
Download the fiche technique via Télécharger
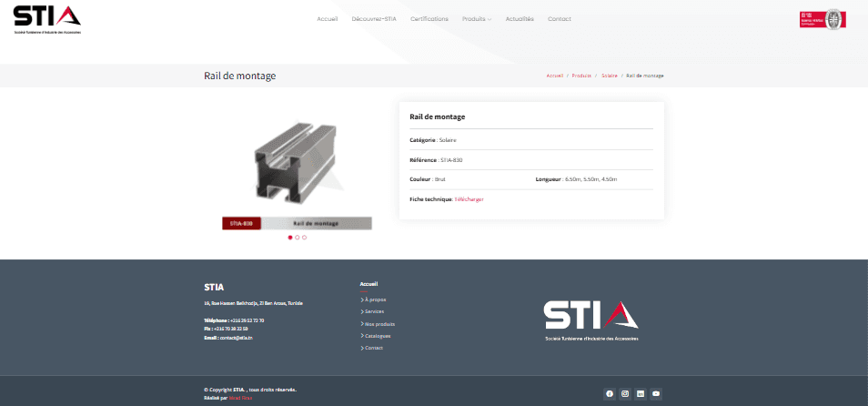click(469, 199)
